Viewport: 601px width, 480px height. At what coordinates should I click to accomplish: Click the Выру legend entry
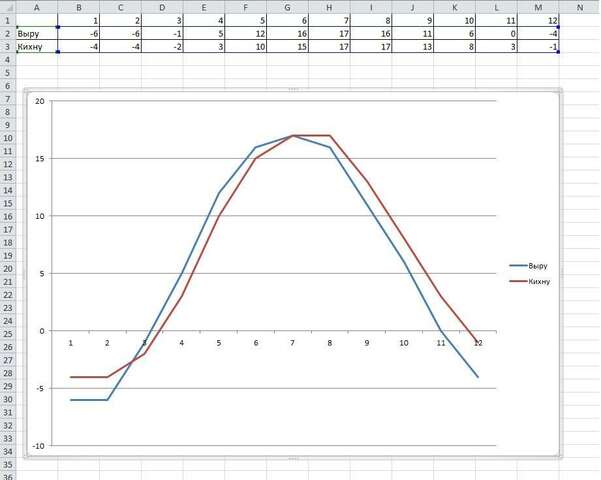(528, 266)
